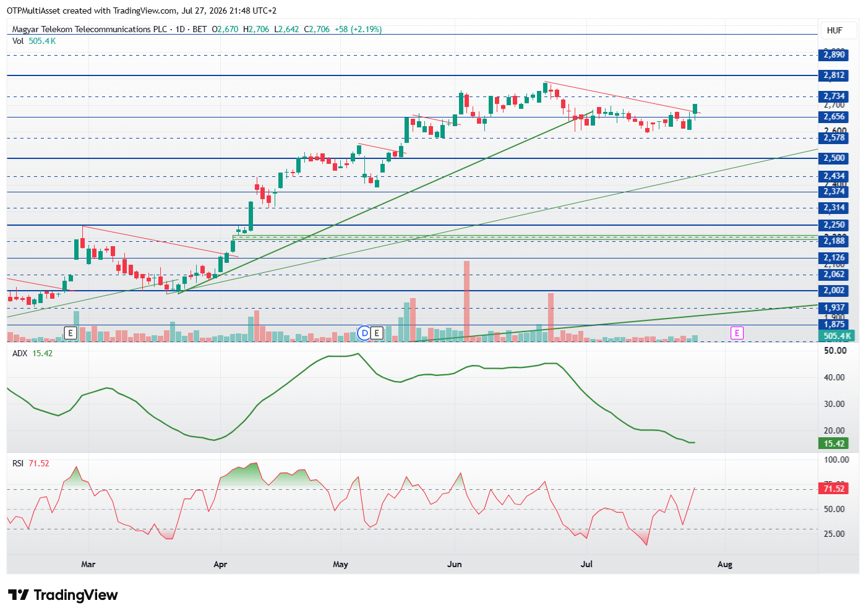Click the 505.4K volume axis label
The image size is (866, 616).
836,336
